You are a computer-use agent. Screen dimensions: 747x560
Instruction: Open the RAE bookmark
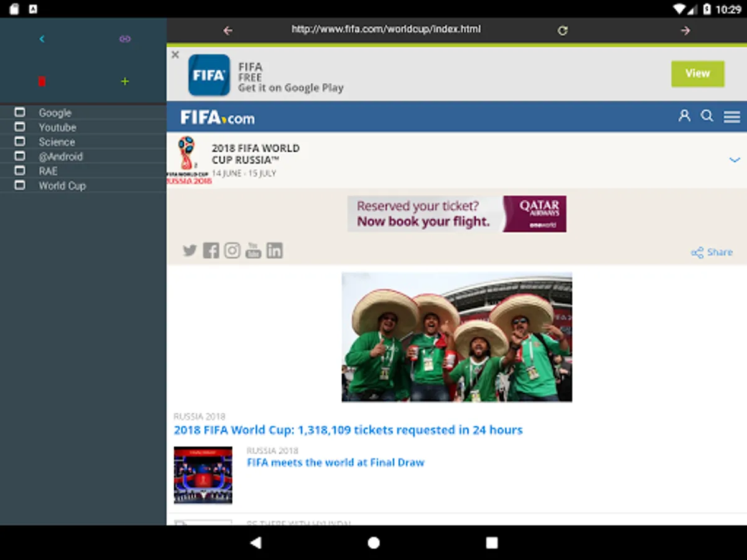click(48, 170)
